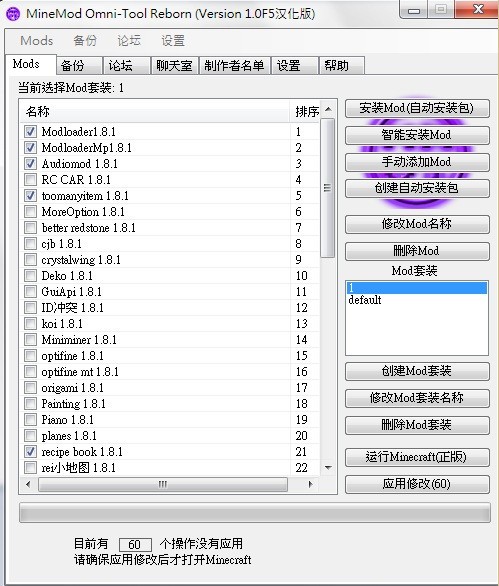Click the horizontal scrollbar right arrow

[x=310, y=484]
